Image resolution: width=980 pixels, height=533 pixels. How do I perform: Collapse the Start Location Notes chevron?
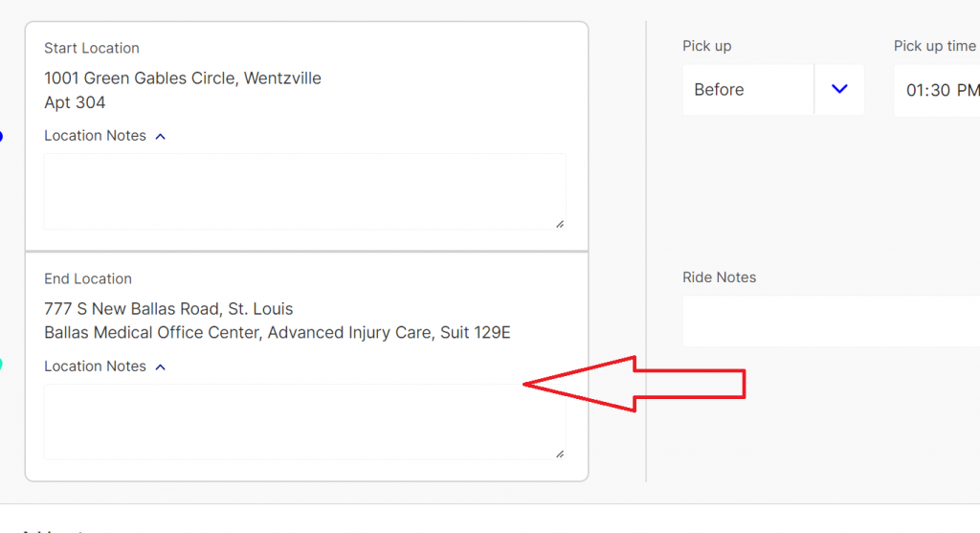tap(160, 136)
